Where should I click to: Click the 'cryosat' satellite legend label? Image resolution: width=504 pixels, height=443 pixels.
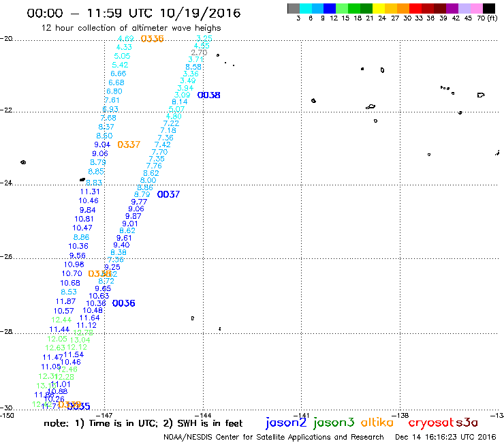click(x=430, y=423)
